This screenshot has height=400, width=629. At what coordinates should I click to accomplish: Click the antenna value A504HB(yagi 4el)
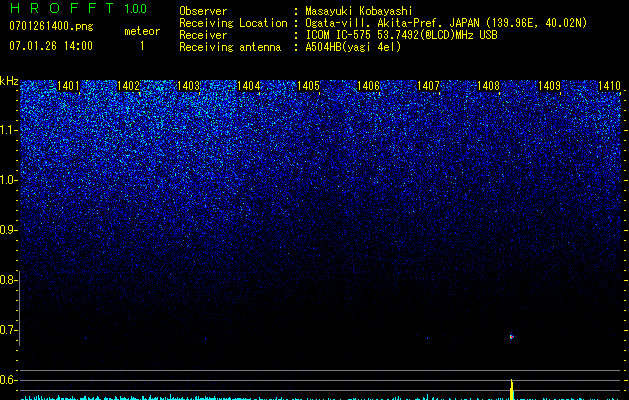[353, 47]
